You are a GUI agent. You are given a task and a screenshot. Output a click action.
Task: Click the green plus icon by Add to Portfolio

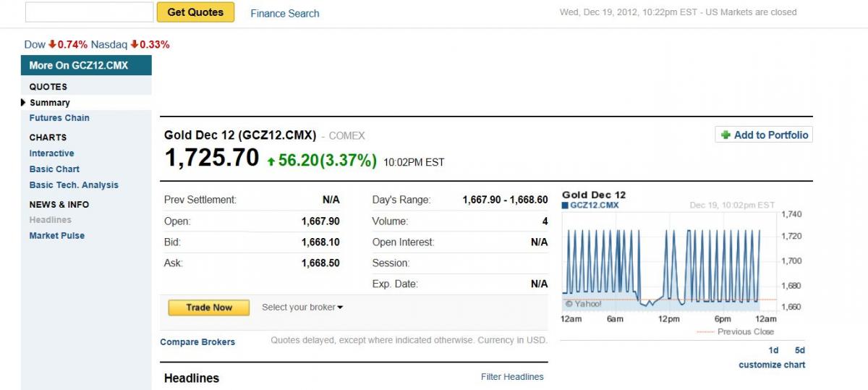tap(726, 135)
